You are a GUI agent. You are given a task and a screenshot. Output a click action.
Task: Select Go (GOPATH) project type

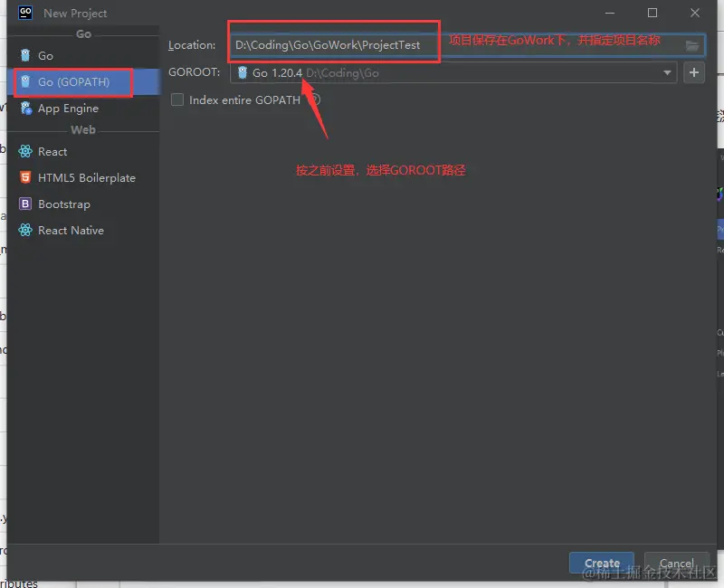(83, 81)
